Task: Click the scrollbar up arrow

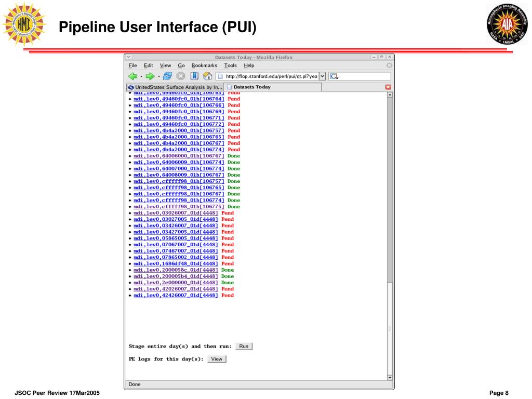Action: tap(390, 95)
